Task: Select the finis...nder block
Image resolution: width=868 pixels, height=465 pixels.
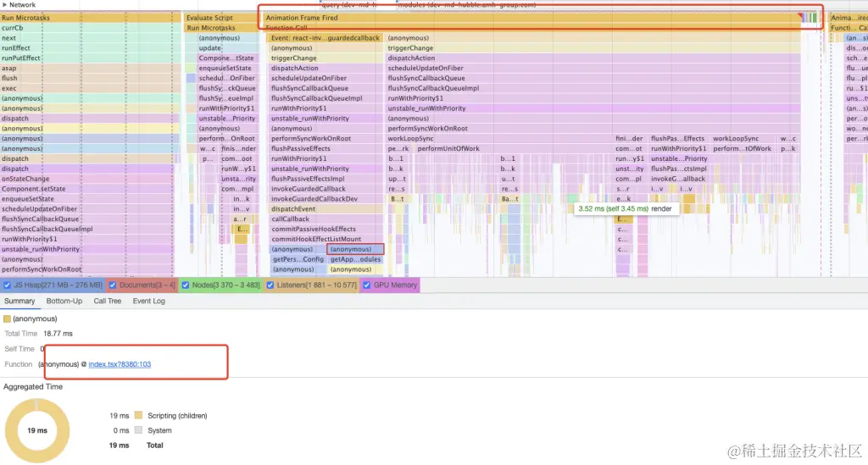Action: click(238, 149)
